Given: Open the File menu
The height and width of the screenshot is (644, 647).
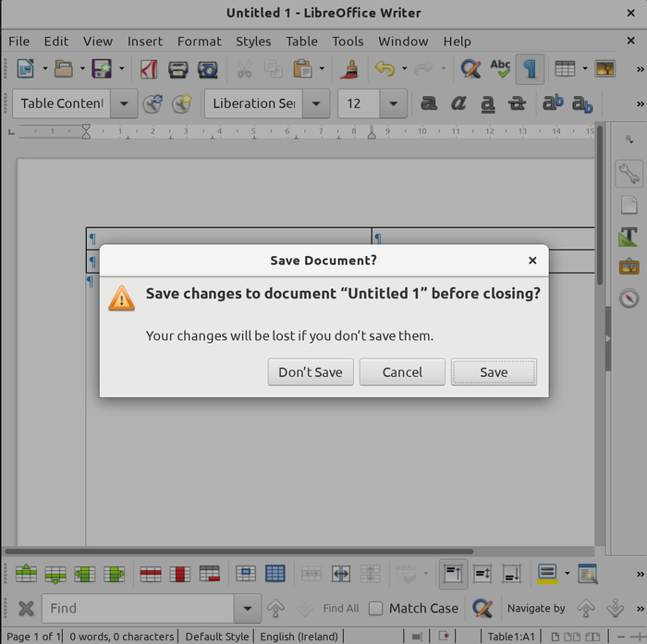Looking at the screenshot, I should click(x=19, y=42).
